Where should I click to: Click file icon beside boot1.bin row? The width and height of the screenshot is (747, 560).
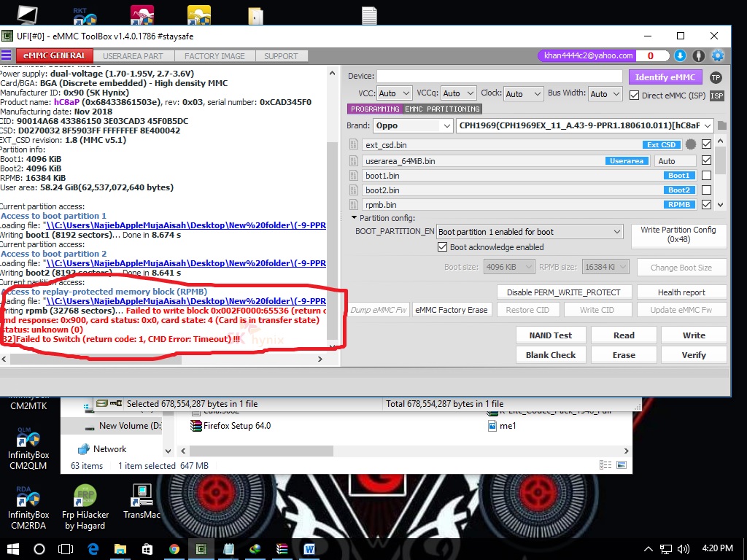pyautogui.click(x=354, y=176)
